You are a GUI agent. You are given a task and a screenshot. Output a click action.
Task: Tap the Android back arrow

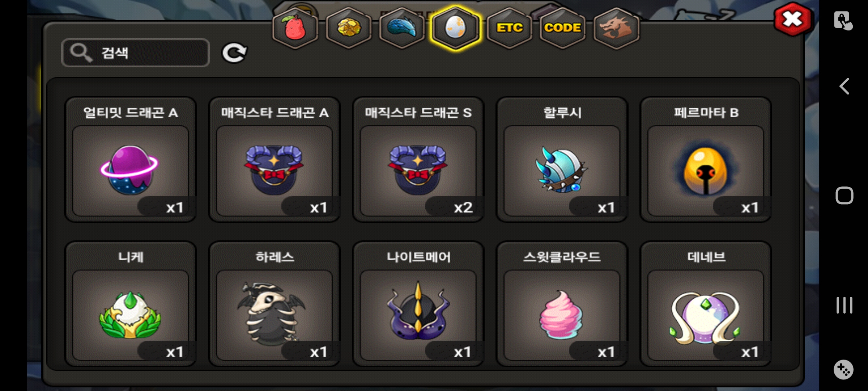click(x=844, y=86)
